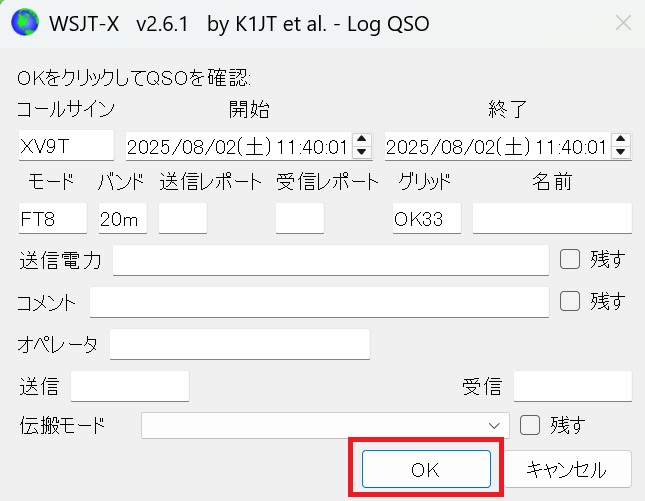Click the band field showing 20m
The image size is (645, 501).
point(122,218)
